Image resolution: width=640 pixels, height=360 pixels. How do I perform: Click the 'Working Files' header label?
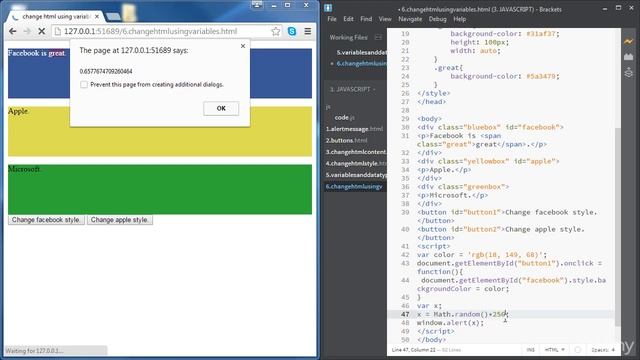pyautogui.click(x=349, y=38)
